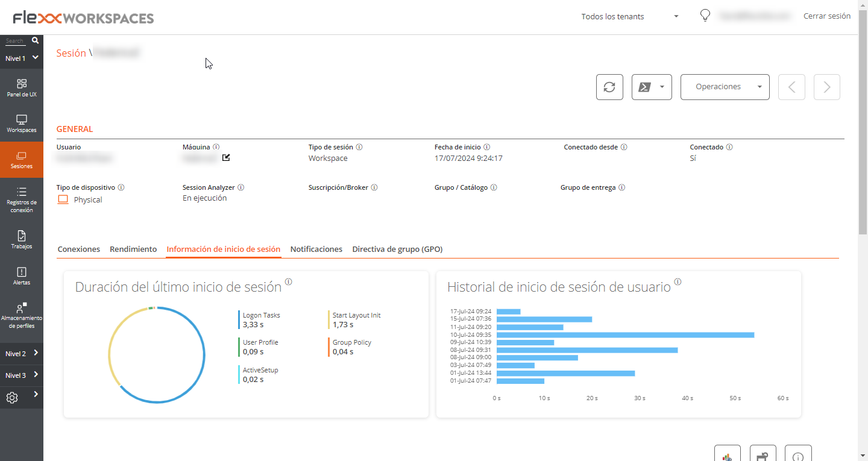Screen dimensions: 868x461
Task: Switch to the Conexiones tab
Action: pos(79,249)
